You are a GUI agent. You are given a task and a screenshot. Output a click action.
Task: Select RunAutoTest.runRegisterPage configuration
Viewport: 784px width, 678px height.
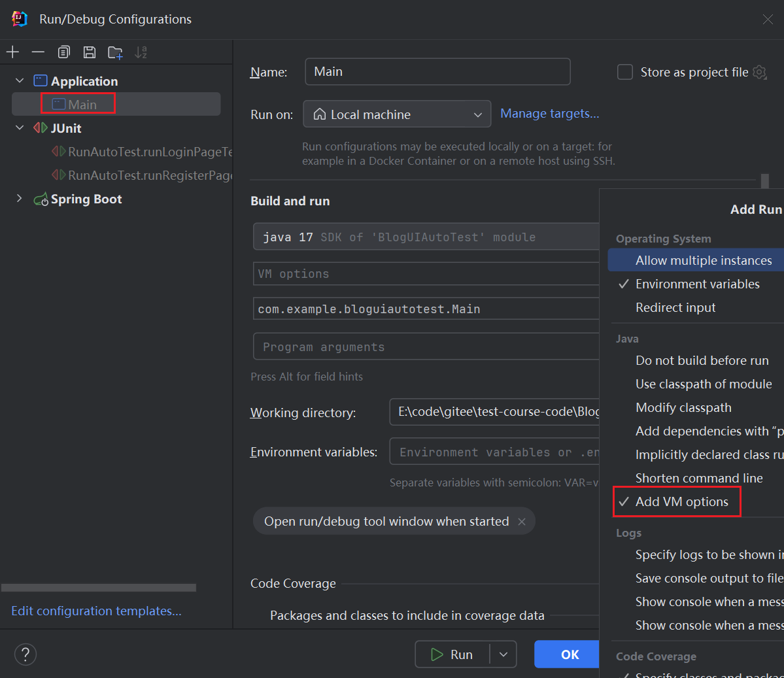pyautogui.click(x=143, y=175)
